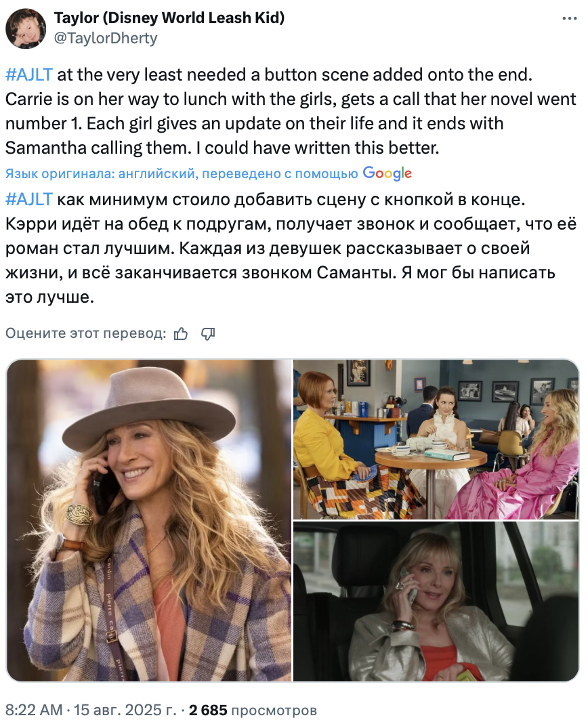Click the translated Russian tweet text
The height and width of the screenshot is (722, 588).
[291, 248]
